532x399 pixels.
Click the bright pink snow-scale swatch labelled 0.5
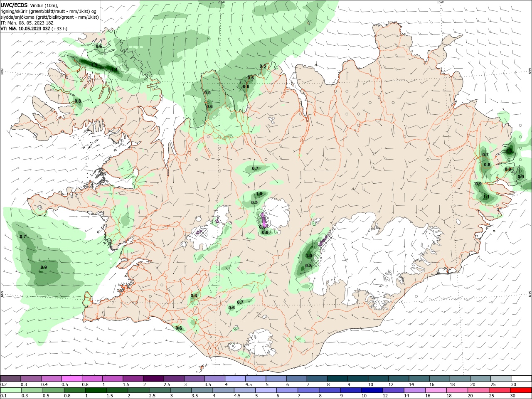(x=72, y=379)
